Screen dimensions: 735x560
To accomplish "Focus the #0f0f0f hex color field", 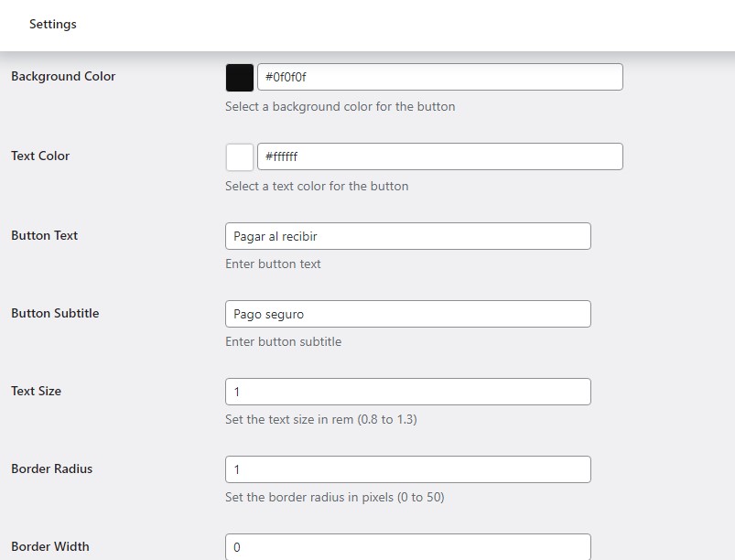I will 439,77.
